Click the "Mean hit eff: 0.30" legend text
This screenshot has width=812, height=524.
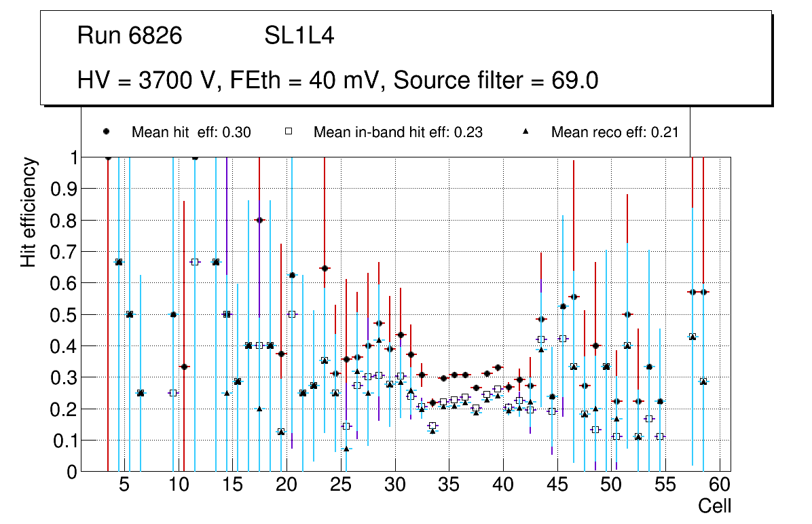coord(191,132)
